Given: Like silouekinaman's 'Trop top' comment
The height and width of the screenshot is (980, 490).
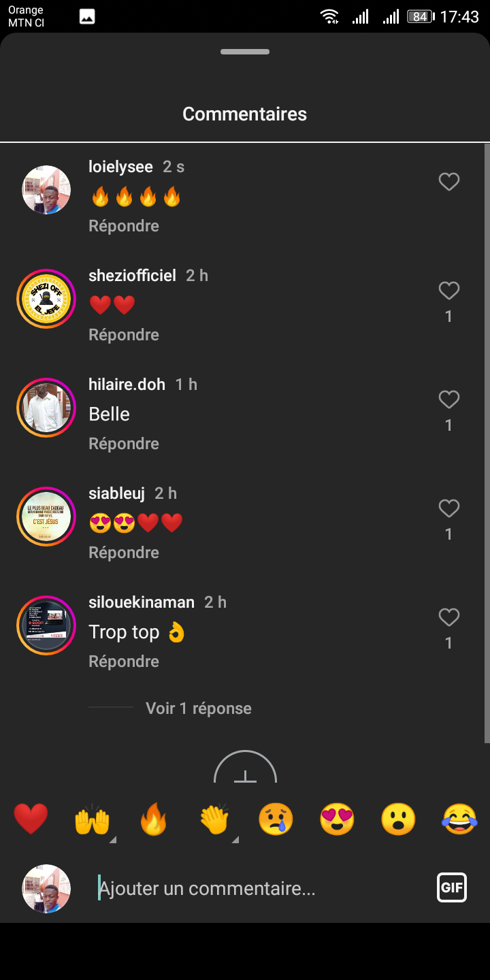Looking at the screenshot, I should (x=448, y=617).
